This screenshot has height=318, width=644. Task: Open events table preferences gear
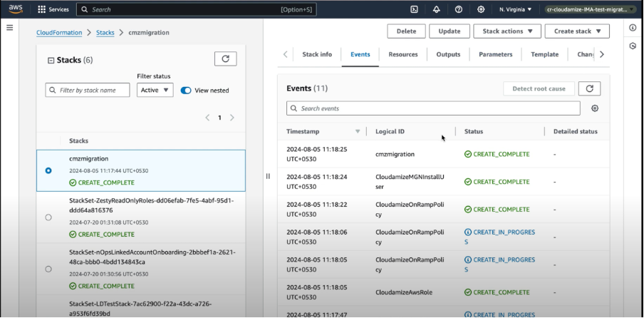pos(595,108)
